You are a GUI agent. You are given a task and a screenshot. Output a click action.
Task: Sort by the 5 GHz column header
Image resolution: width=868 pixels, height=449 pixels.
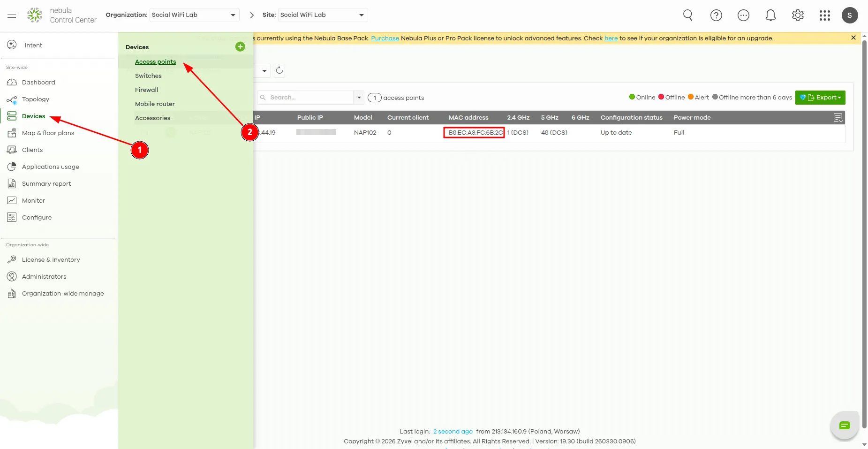tap(550, 117)
